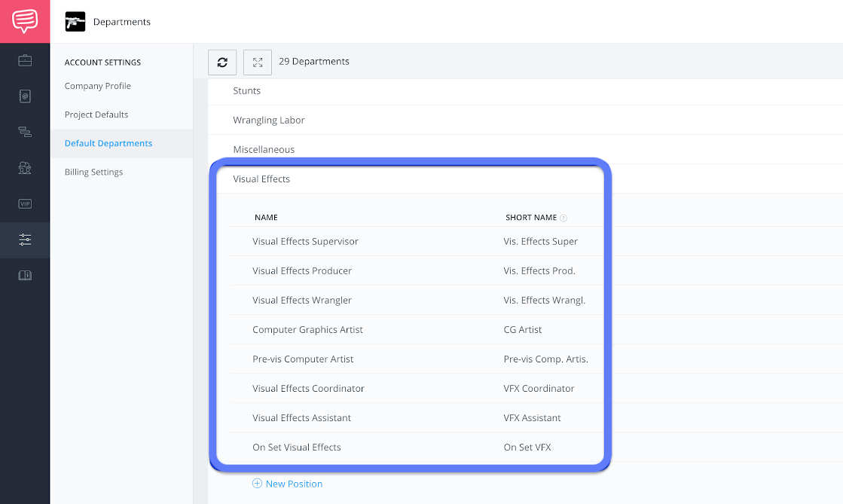Open the settings sliders sidebar icon
The width and height of the screenshot is (843, 504).
[25, 240]
